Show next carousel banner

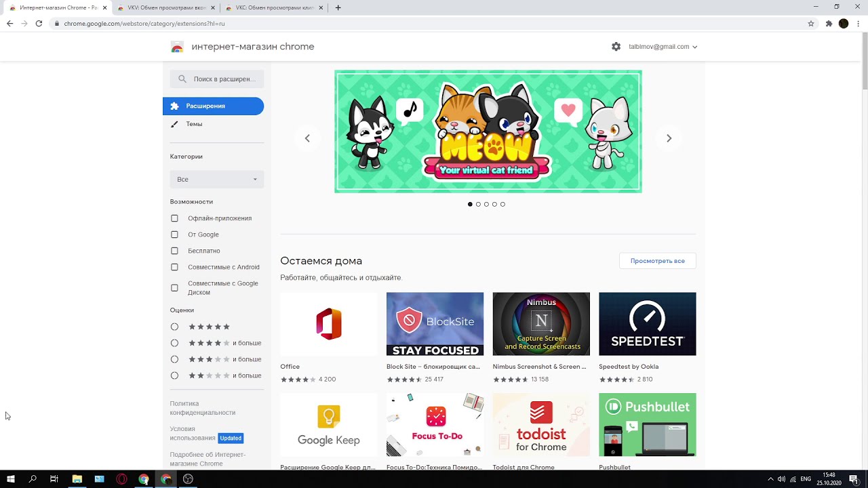click(669, 138)
